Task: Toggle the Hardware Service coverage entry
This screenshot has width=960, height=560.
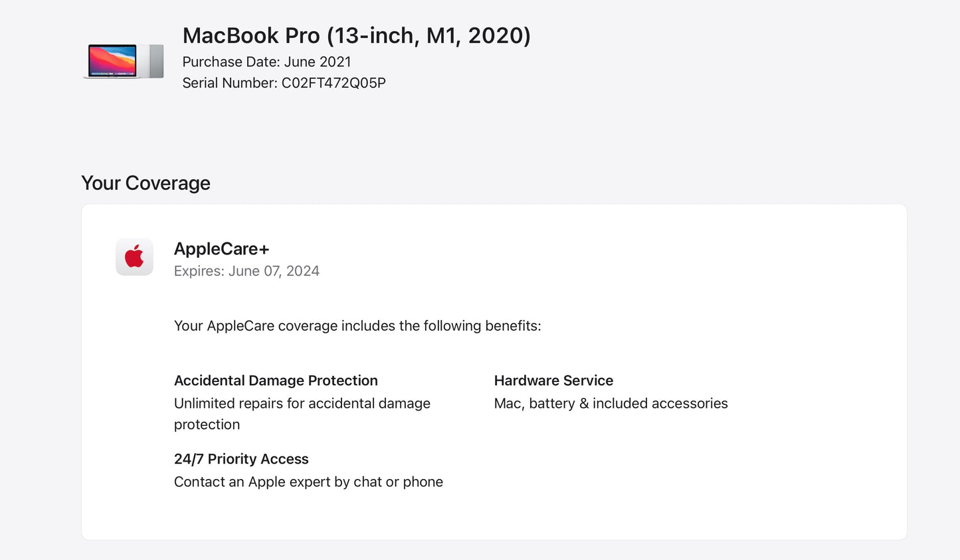Action: 553,381
